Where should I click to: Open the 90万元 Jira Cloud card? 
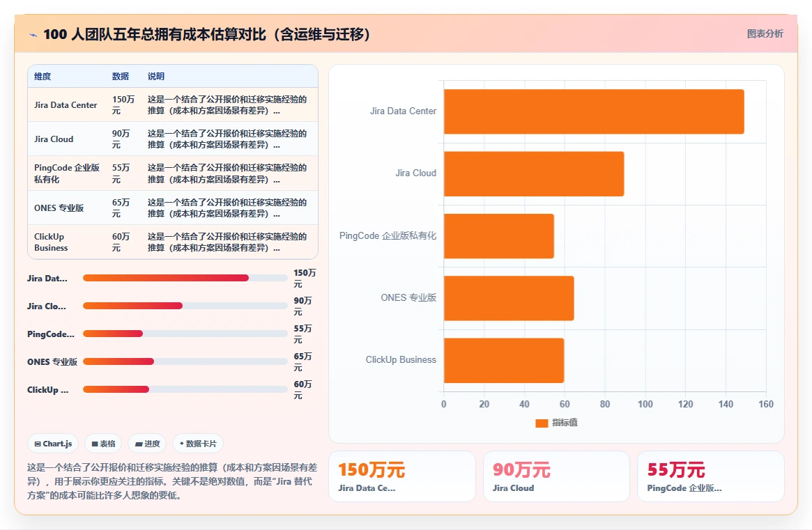pyautogui.click(x=556, y=476)
